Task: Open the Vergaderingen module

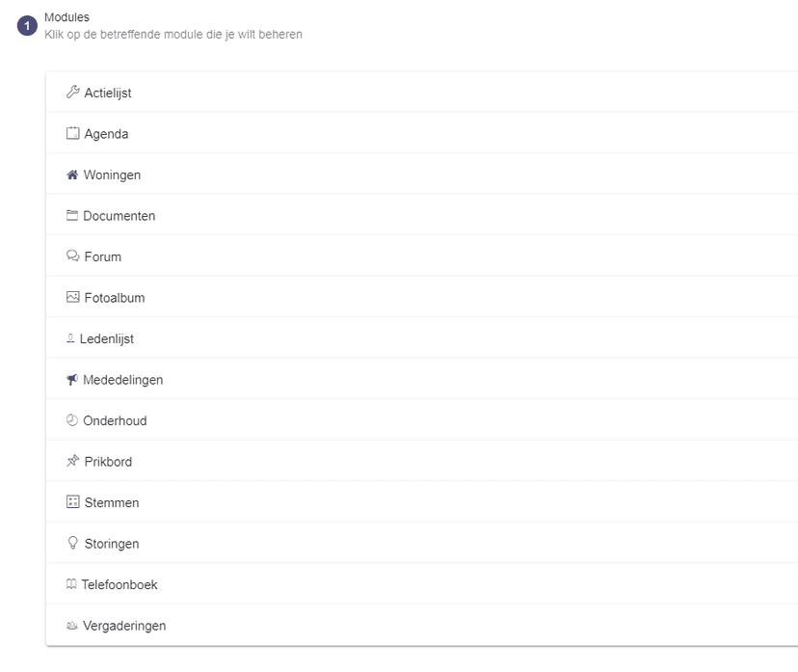Action: pos(124,626)
